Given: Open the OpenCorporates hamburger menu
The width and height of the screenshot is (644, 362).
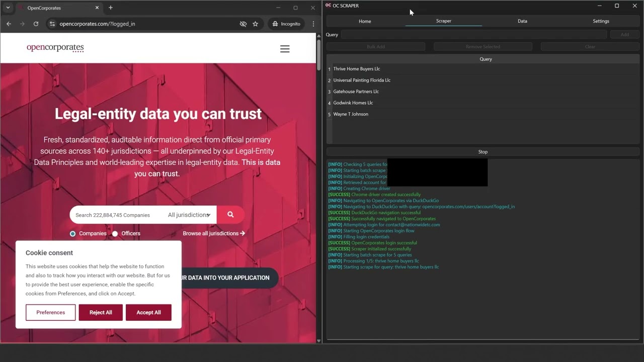Looking at the screenshot, I should click(285, 49).
